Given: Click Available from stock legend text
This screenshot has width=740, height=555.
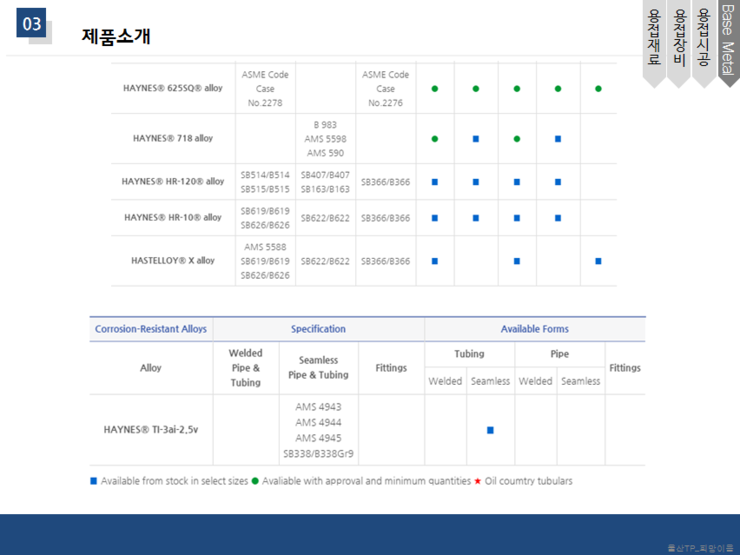Looking at the screenshot, I should [x=174, y=481].
